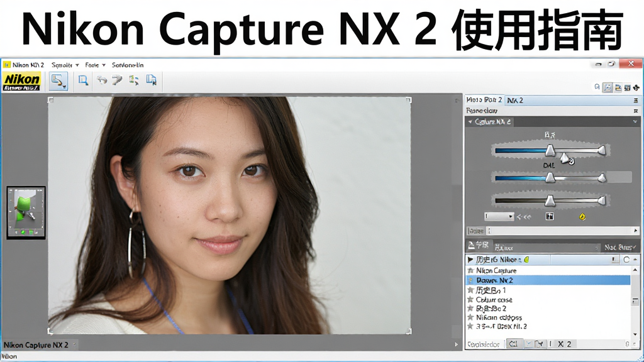Select the Celum ecise list row

click(548, 300)
